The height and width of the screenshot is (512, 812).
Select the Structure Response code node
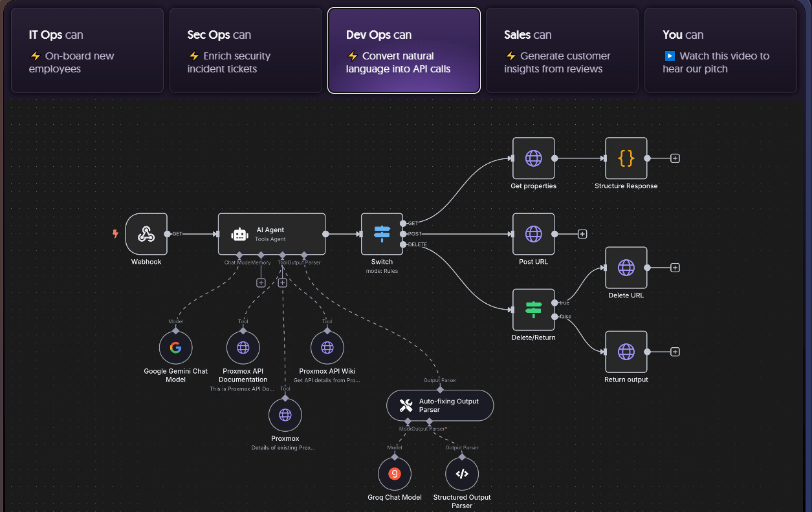[626, 158]
